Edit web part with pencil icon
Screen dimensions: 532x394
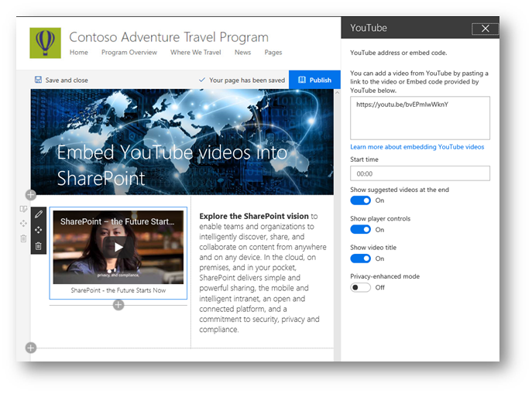coord(39,214)
